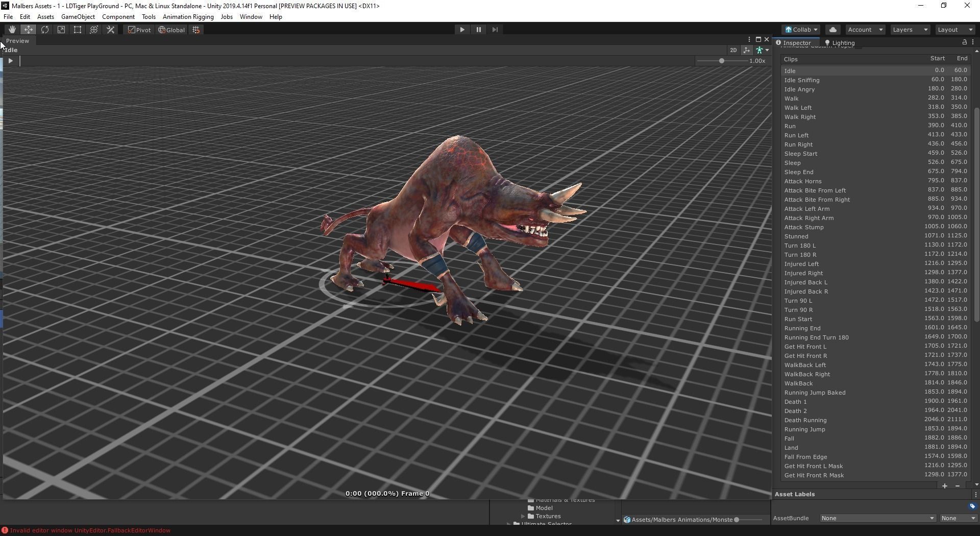Screen dimensions: 980x536
Task: Open the Collab dropdown
Action: [801, 30]
